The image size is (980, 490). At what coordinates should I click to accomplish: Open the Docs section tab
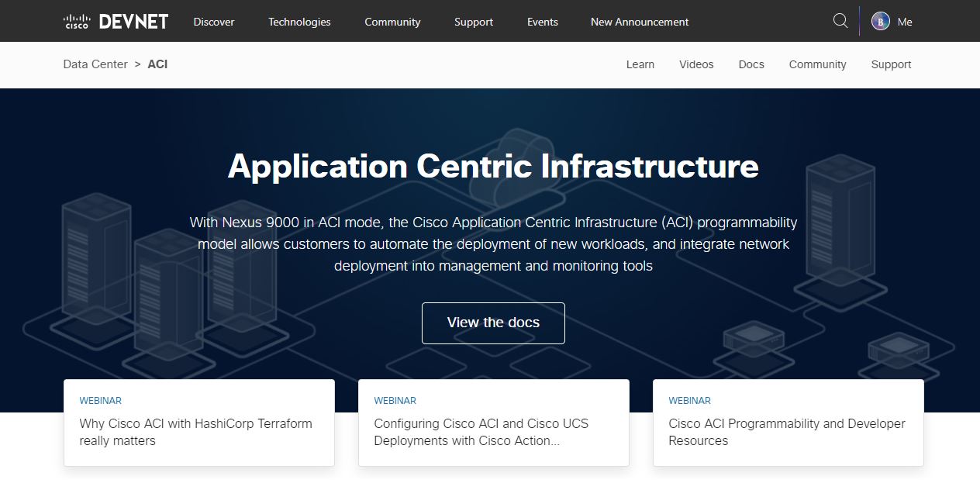pos(751,64)
